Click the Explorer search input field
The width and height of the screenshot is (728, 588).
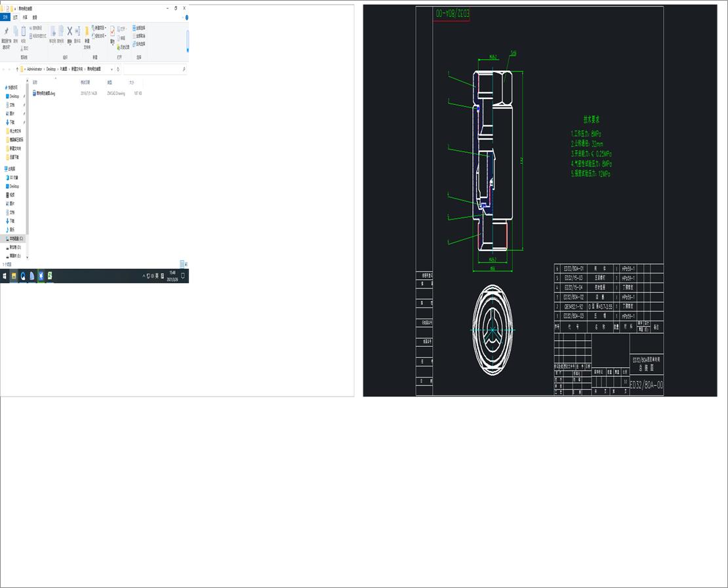point(155,69)
